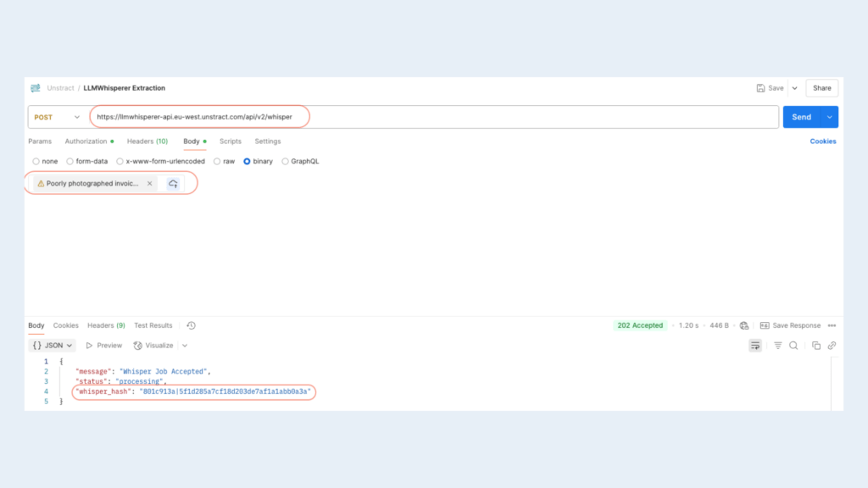Open search in the response body
Screen dimensions: 868x488
[793, 346]
